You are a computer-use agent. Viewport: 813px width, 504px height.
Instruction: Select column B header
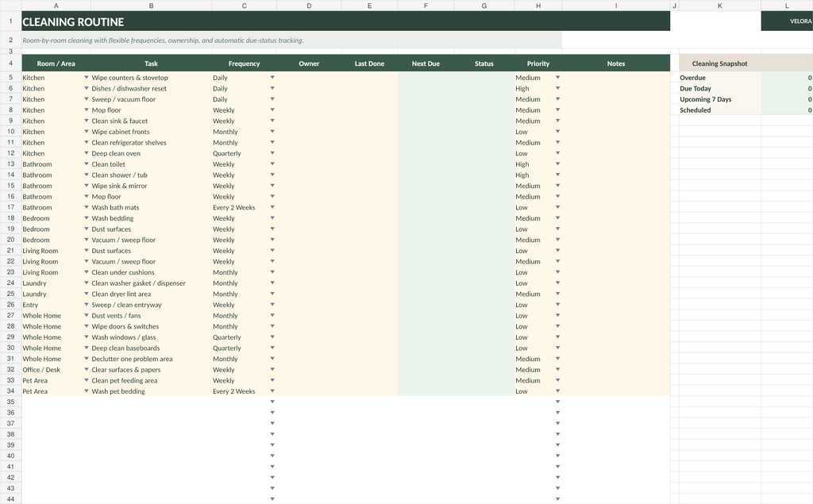(151, 6)
